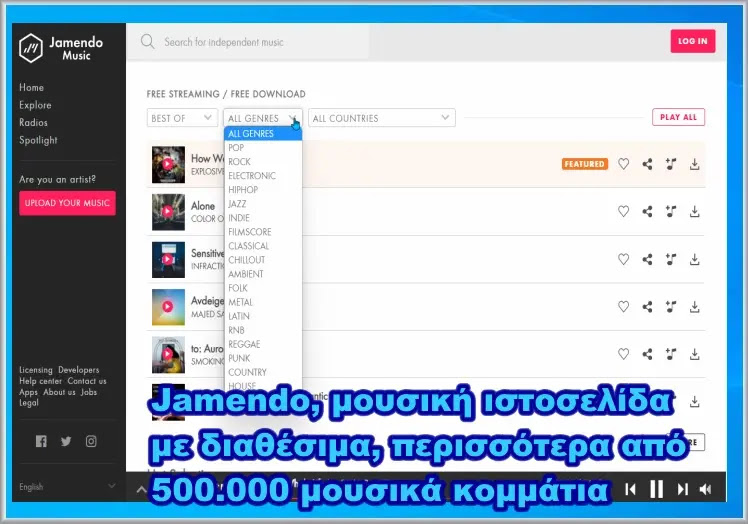Click the player volume speaker icon

click(x=705, y=489)
